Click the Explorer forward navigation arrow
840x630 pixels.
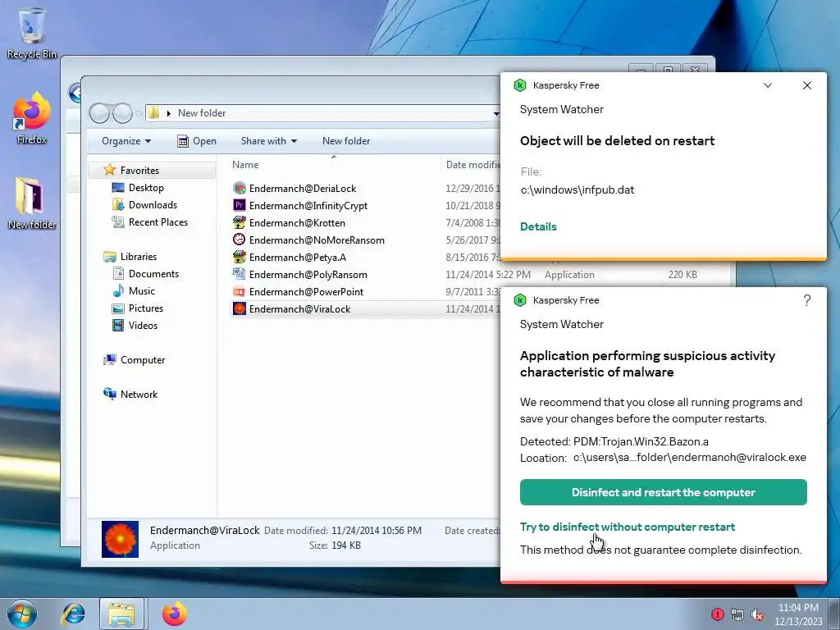pyautogui.click(x=122, y=113)
